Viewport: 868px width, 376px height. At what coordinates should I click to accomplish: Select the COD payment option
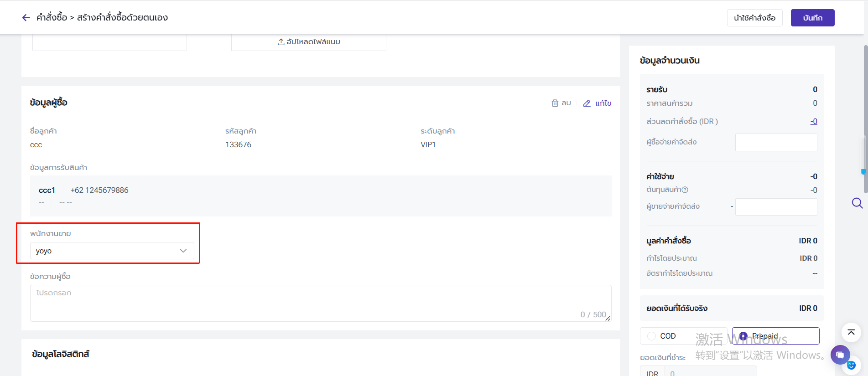click(652, 336)
